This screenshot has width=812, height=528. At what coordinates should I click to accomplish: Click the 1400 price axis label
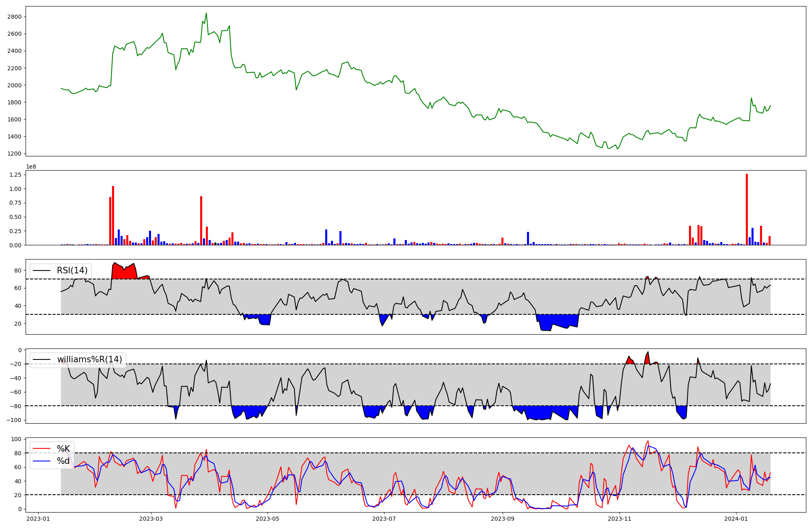15,136
